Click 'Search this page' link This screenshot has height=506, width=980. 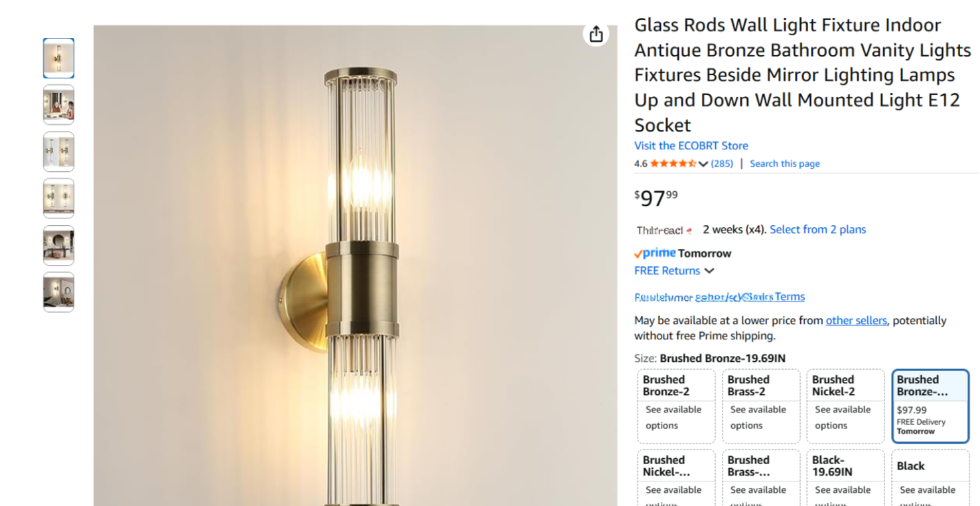(784, 163)
